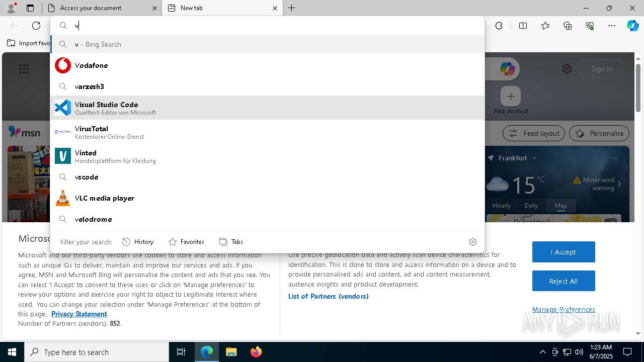Close the 'New tab' tab
Image resolution: width=644 pixels, height=362 pixels.
275,8
